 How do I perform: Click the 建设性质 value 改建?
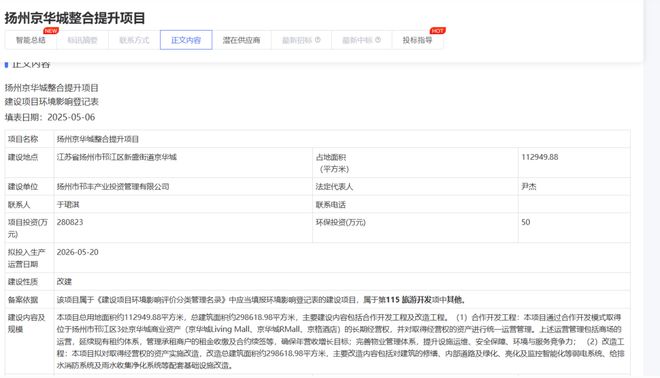pos(64,282)
